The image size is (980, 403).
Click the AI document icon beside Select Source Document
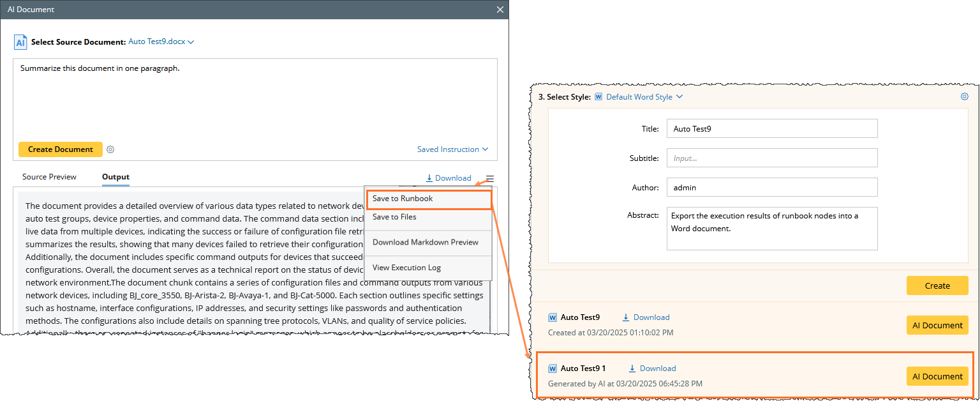coord(20,42)
